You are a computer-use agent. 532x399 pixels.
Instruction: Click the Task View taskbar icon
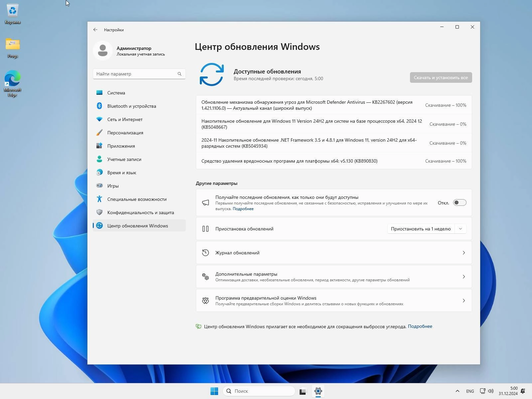click(303, 391)
